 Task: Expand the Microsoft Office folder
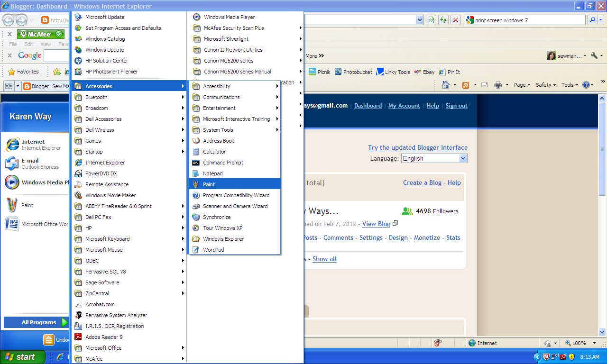pyautogui.click(x=129, y=348)
